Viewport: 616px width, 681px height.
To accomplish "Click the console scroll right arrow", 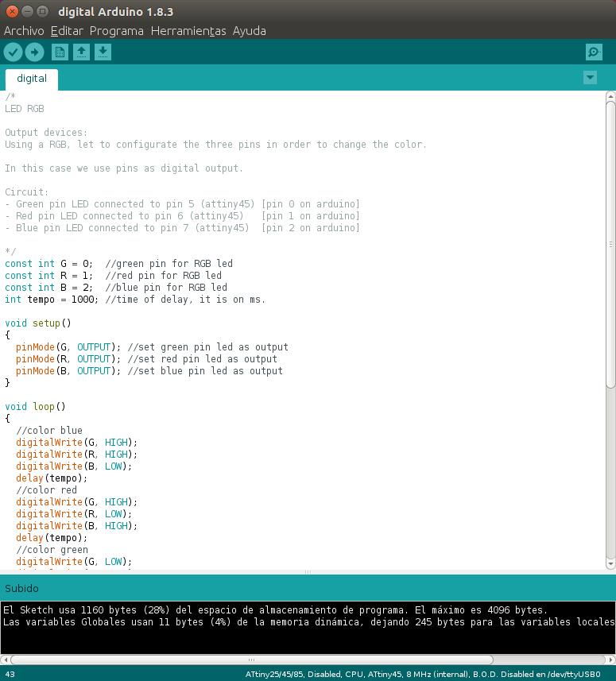I will click(x=610, y=660).
